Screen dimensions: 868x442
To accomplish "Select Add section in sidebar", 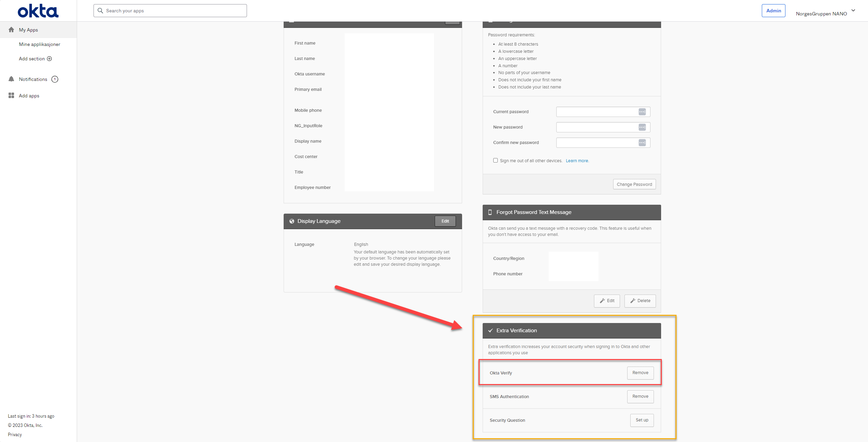I will tap(35, 59).
